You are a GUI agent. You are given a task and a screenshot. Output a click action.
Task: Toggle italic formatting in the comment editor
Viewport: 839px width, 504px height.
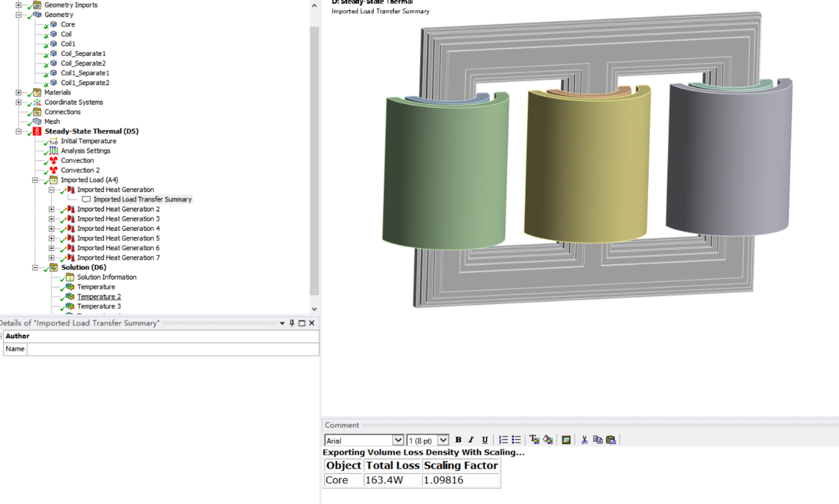[x=471, y=439]
